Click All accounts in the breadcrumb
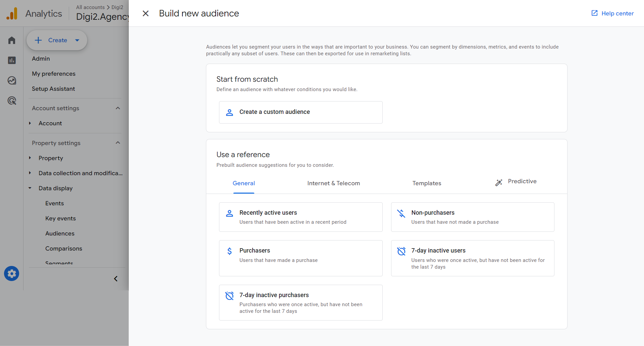 [90, 7]
